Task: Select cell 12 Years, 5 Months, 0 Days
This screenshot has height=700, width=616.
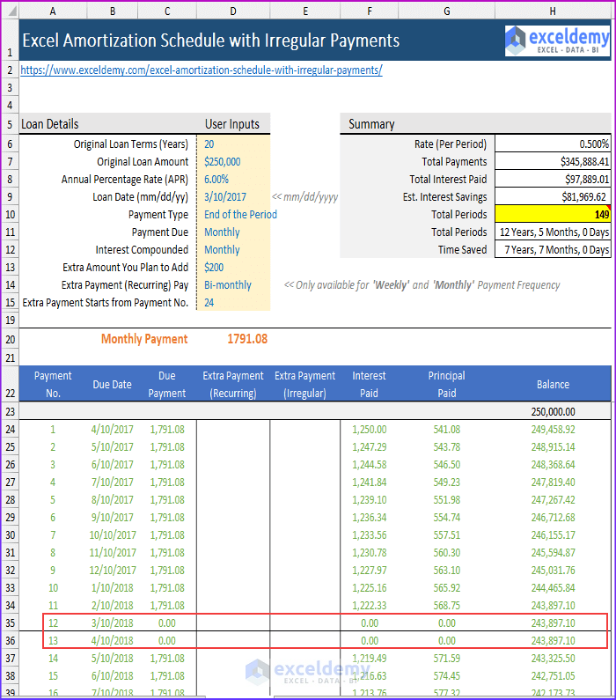Action: [x=553, y=232]
